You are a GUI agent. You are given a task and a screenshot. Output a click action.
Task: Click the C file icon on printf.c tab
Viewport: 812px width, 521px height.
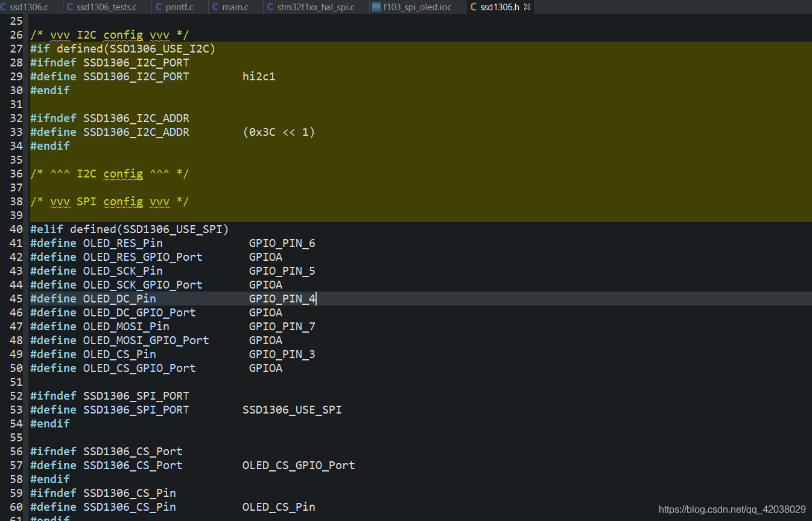[159, 7]
